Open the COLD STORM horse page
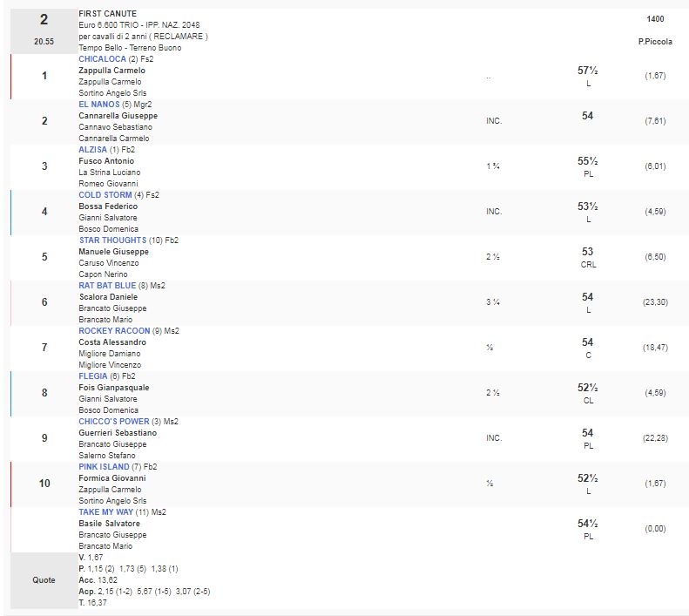The height and width of the screenshot is (616, 689). [105, 195]
